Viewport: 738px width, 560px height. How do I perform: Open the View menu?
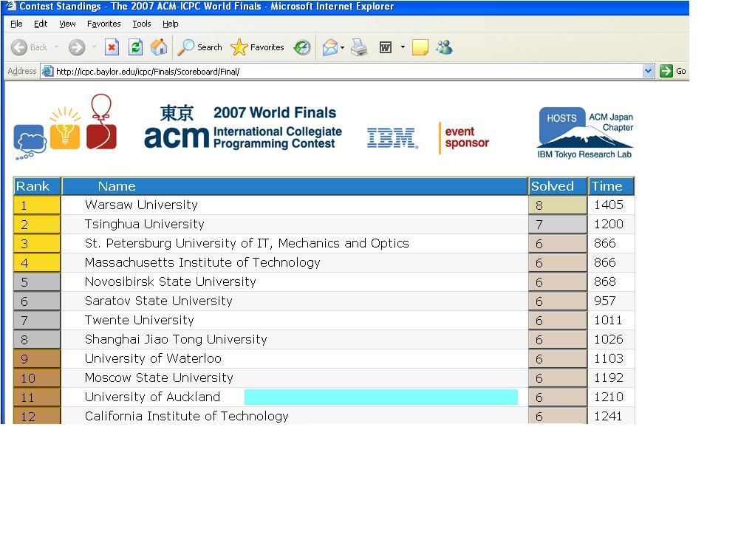(67, 24)
